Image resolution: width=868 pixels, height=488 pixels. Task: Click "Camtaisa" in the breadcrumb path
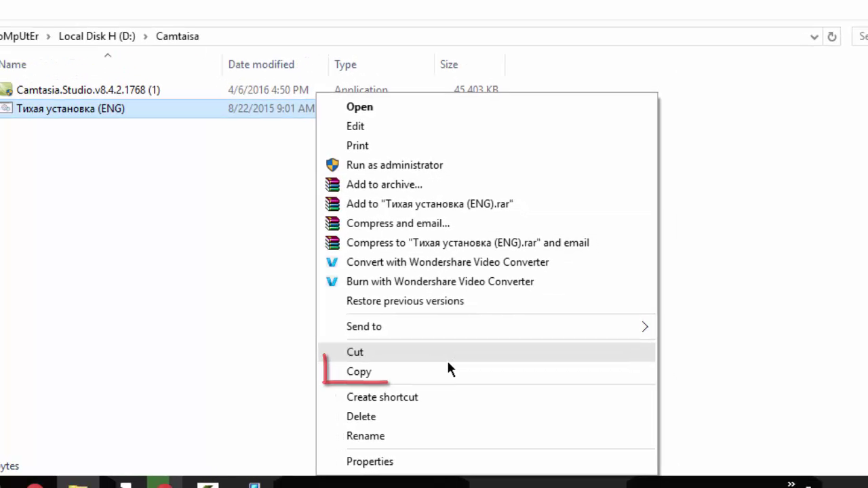(177, 36)
